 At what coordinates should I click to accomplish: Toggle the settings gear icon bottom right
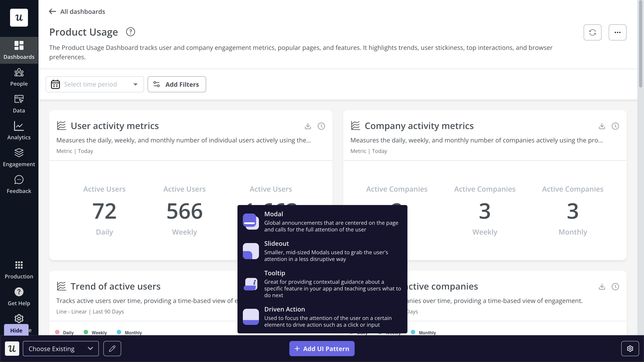tap(630, 349)
